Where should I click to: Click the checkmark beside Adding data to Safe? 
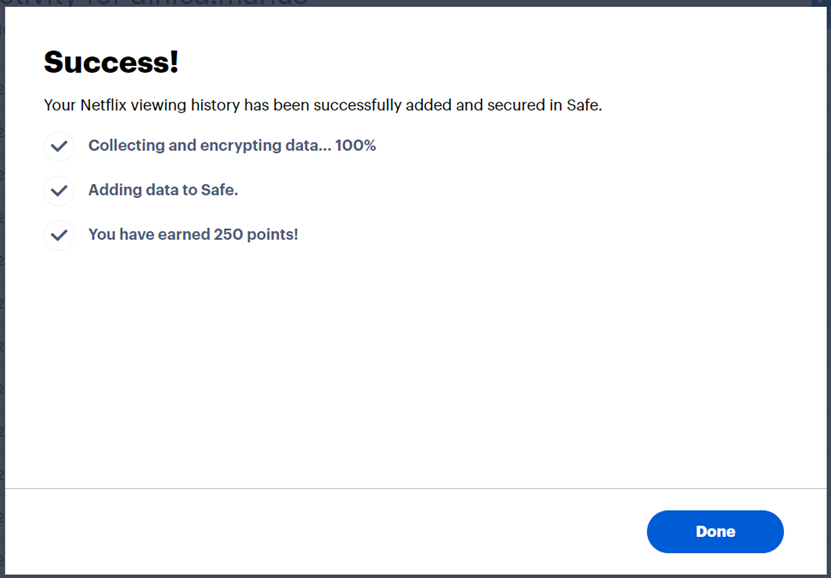pos(59,190)
